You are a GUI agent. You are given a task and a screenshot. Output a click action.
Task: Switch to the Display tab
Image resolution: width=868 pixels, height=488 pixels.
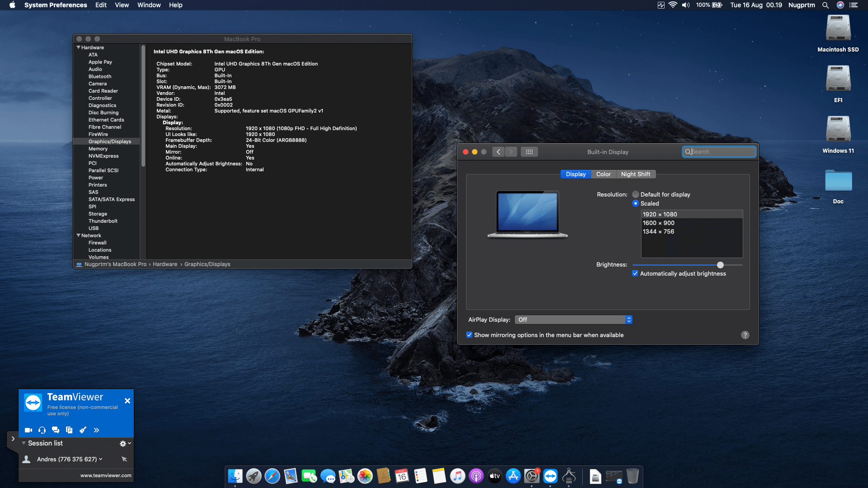[576, 174]
